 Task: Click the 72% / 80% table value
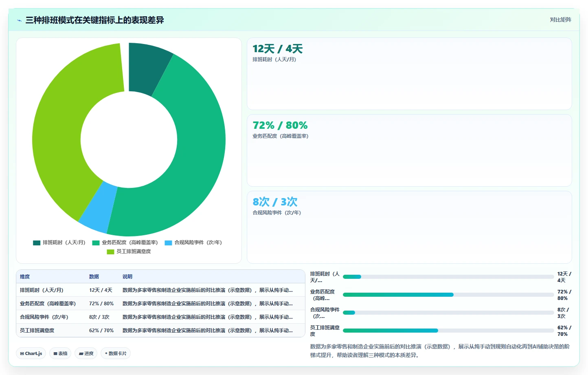pos(101,304)
